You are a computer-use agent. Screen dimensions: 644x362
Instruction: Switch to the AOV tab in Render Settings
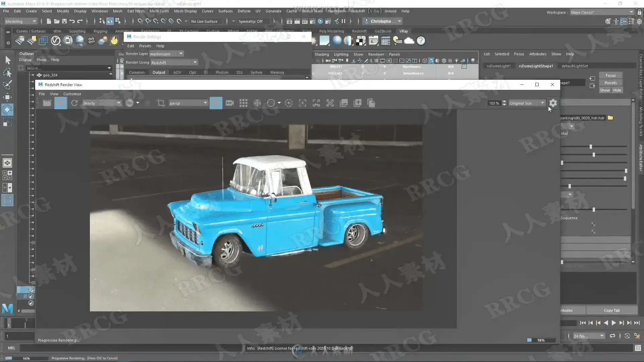click(x=177, y=72)
